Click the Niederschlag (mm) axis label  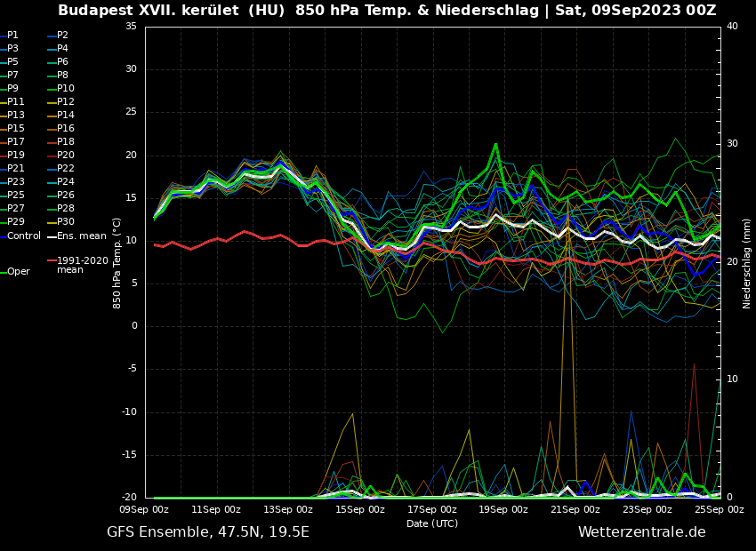coord(746,262)
